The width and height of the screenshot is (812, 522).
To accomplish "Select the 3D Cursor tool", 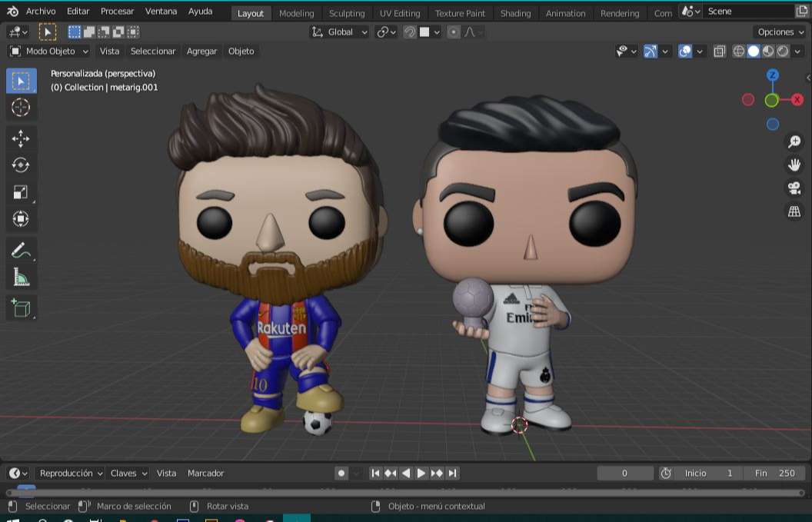I will [22, 107].
